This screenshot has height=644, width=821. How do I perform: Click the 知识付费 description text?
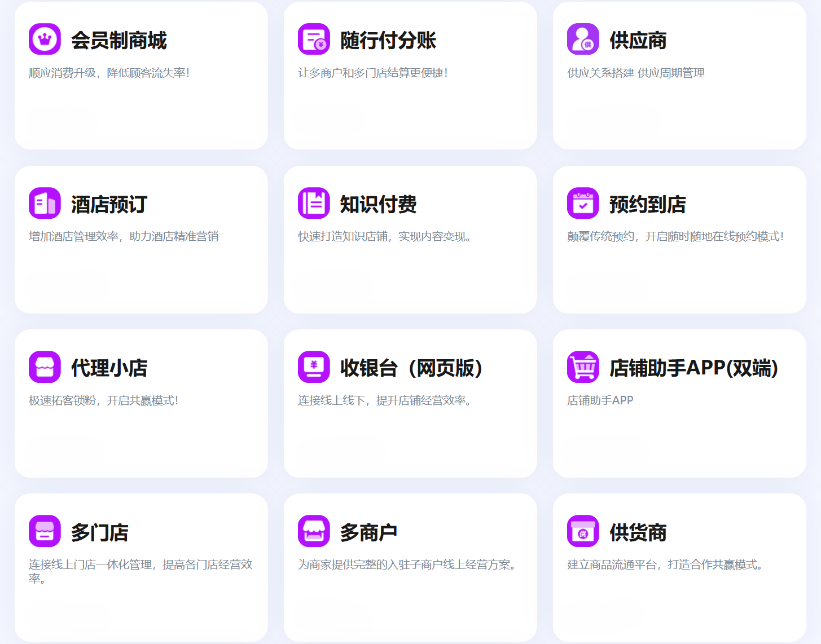(384, 237)
